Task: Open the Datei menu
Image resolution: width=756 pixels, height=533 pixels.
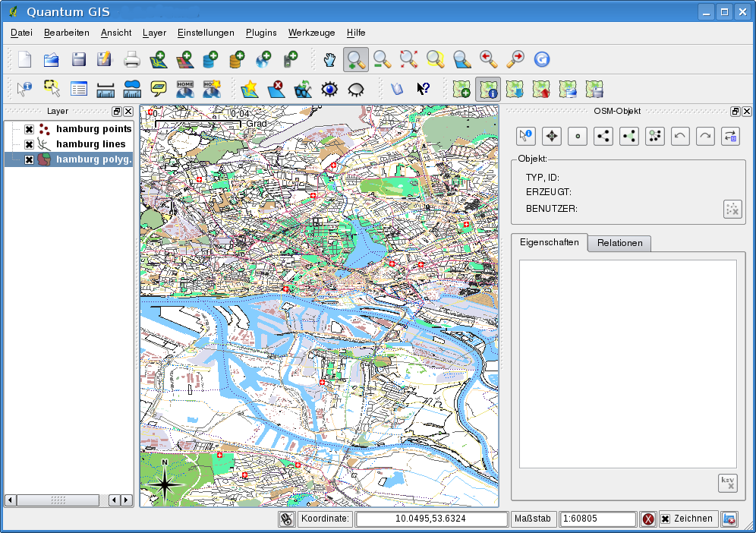Action: coord(22,33)
